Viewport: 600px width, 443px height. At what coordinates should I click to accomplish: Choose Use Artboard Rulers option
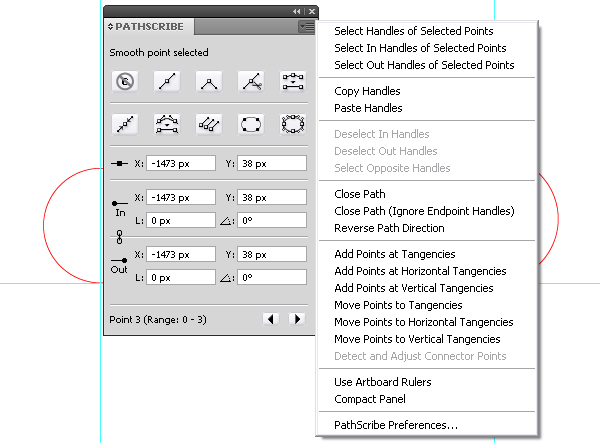(427, 382)
